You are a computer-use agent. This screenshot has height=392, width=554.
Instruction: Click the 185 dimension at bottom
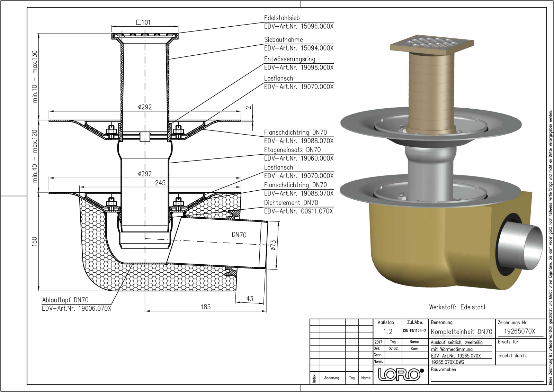(x=205, y=307)
